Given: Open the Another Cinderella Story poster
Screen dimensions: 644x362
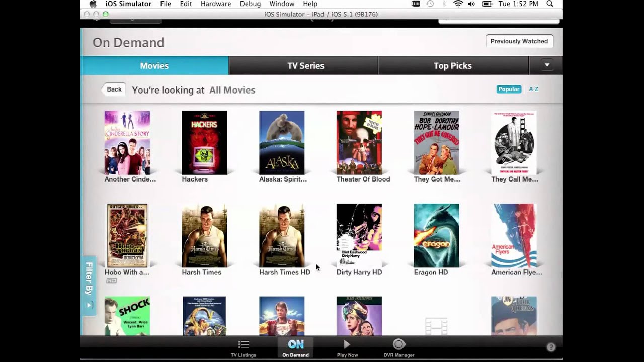Looking at the screenshot, I should tap(127, 143).
